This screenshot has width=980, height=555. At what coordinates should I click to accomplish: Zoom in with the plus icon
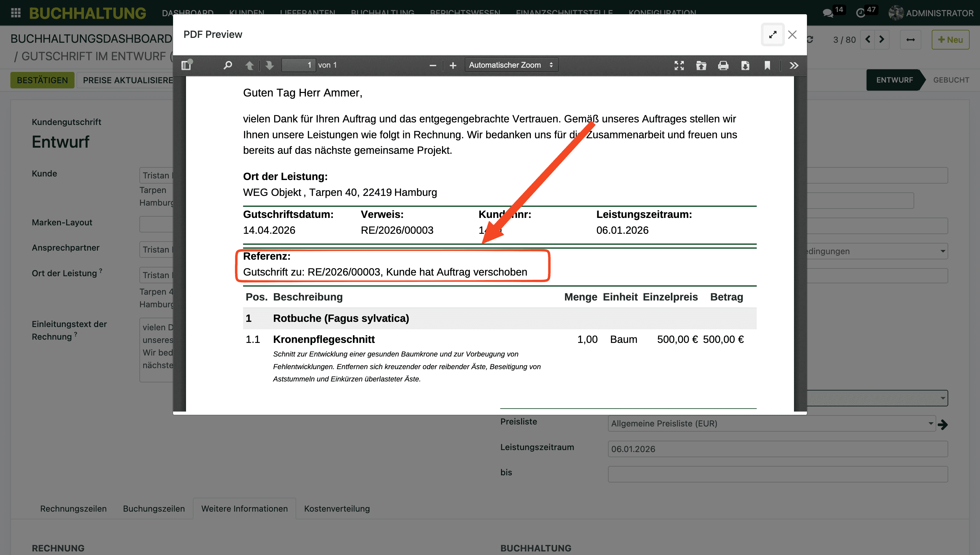click(453, 65)
